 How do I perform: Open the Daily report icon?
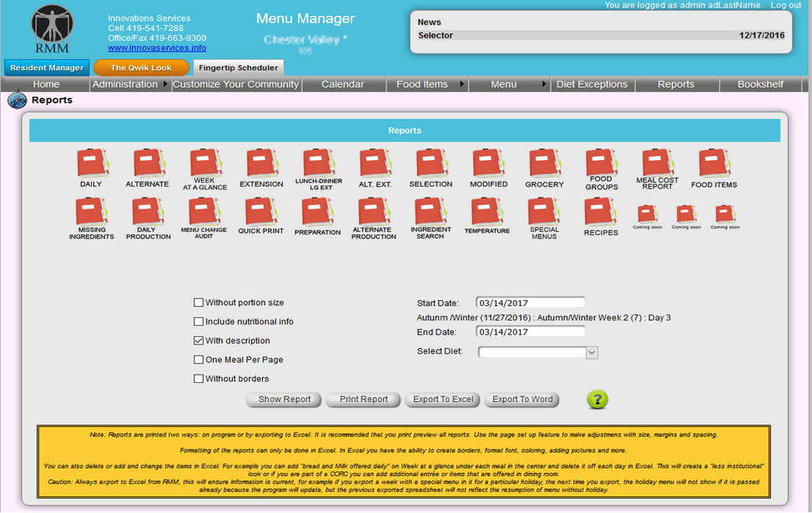tap(92, 162)
